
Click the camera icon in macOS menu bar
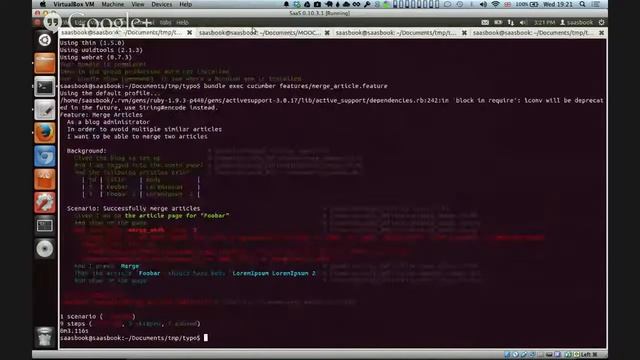click(x=317, y=4)
